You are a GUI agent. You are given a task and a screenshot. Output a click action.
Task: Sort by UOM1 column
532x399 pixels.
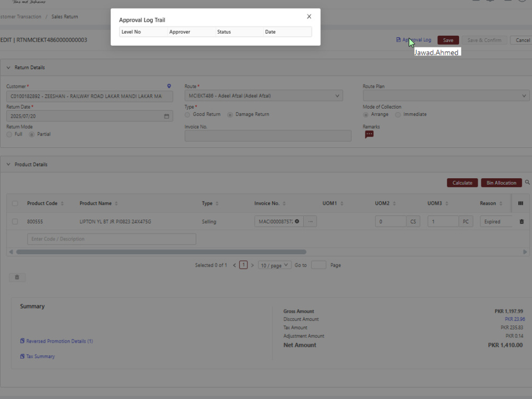pyautogui.click(x=342, y=203)
